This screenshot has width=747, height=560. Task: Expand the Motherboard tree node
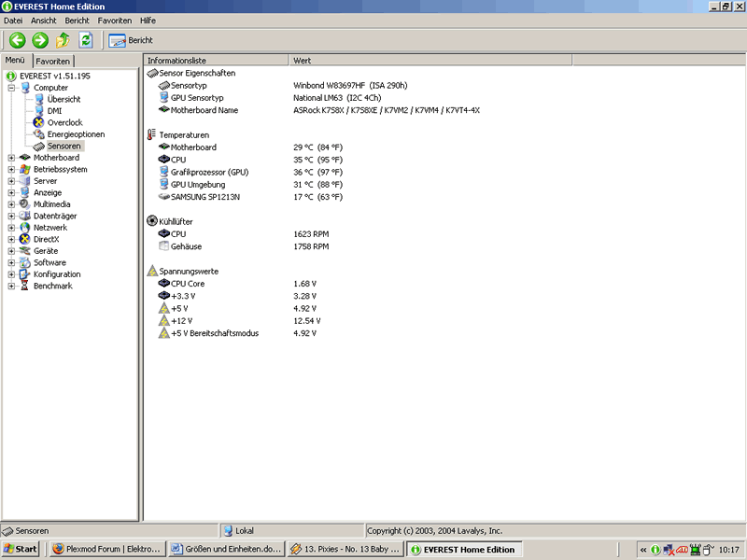(x=12, y=158)
